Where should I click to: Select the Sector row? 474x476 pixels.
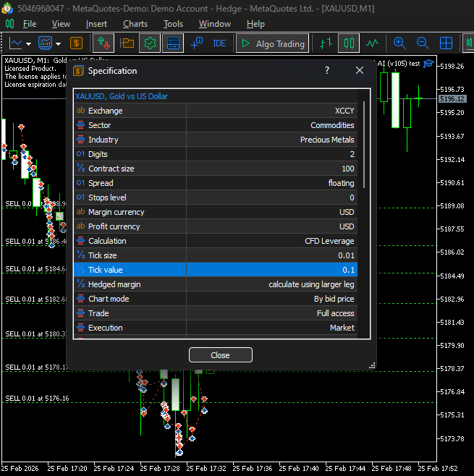pyautogui.click(x=216, y=125)
